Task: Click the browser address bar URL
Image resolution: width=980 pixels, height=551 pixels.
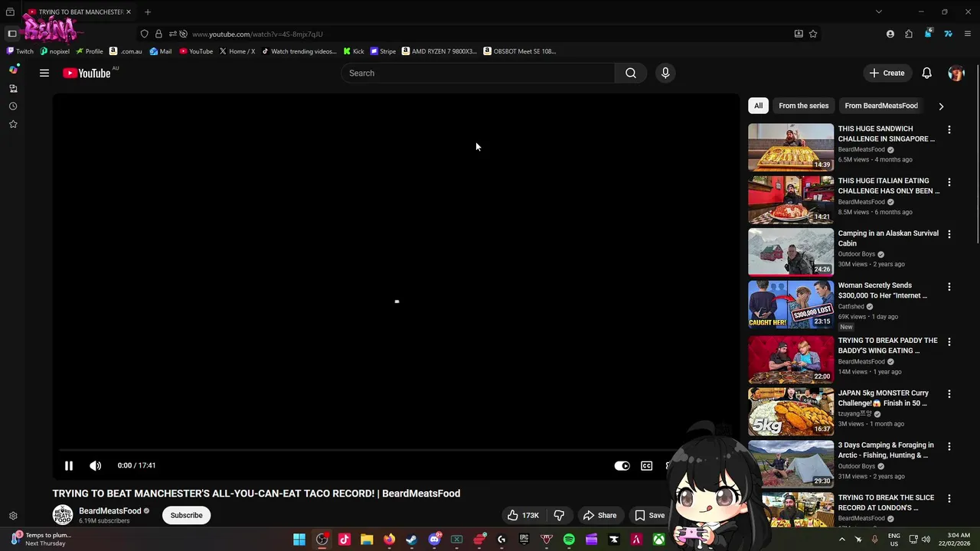Action: [x=257, y=34]
